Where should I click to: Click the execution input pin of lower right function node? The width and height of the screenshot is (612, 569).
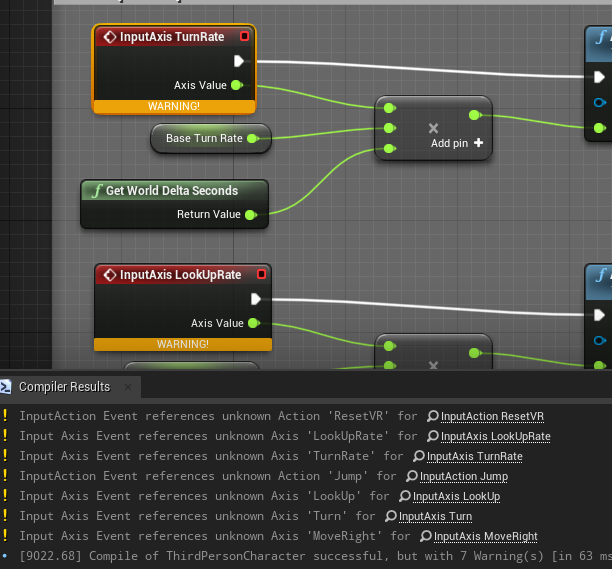coord(599,315)
